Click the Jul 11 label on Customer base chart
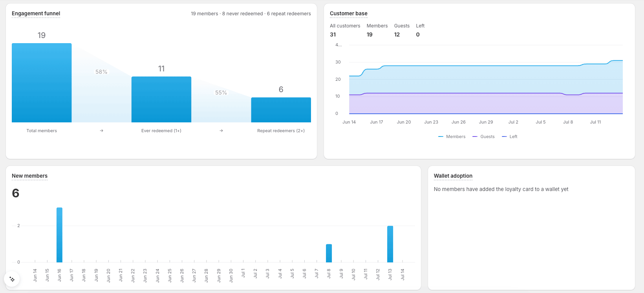Viewport: 644px width, 293px height. coord(596,122)
